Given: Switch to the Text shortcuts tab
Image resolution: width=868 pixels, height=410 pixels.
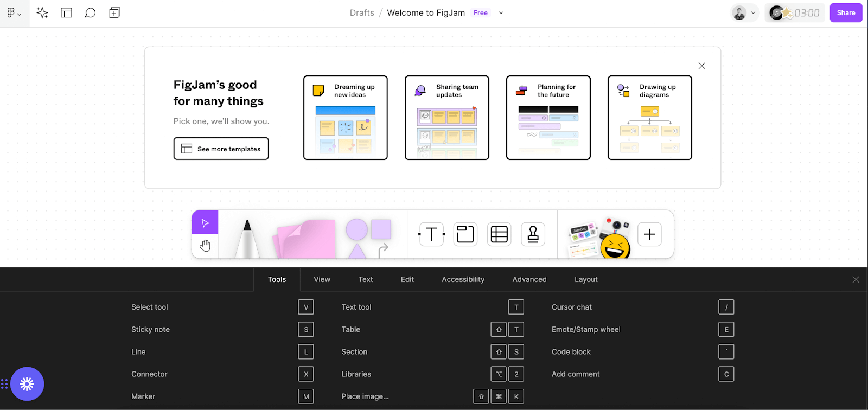Looking at the screenshot, I should [x=366, y=279].
